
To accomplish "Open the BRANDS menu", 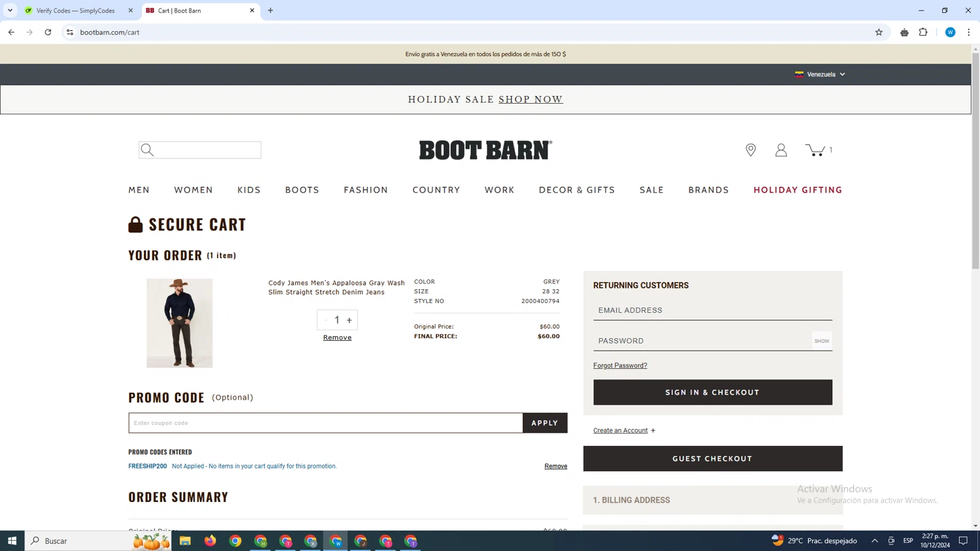I will pos(708,190).
